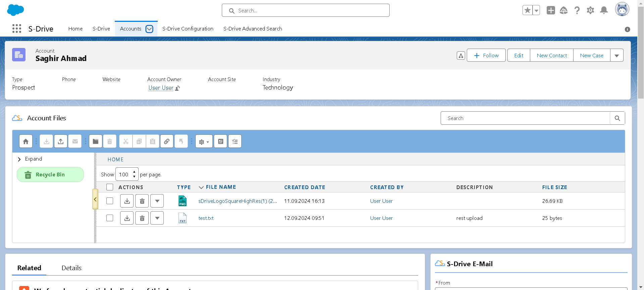Click the S-Drive toolbar home icon

click(26, 141)
